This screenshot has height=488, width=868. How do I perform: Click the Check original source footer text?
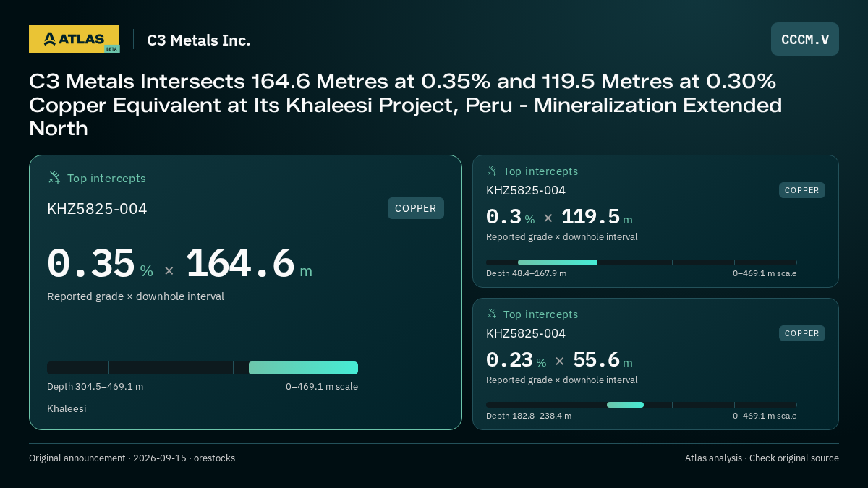[x=794, y=458]
